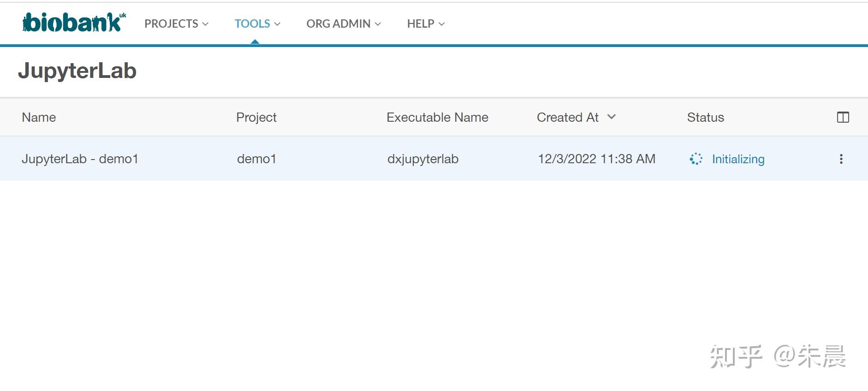This screenshot has width=868, height=391.
Task: Click the Initializing status link
Action: coord(738,159)
